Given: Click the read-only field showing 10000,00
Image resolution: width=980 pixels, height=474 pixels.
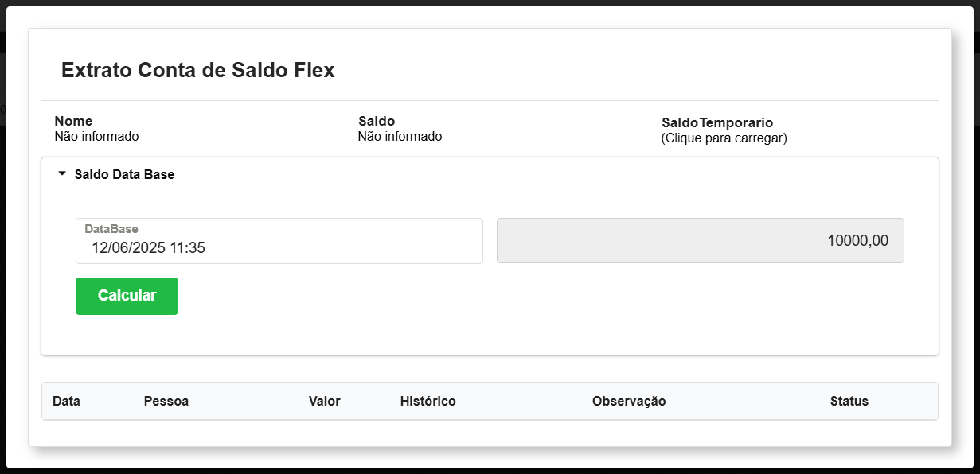Looking at the screenshot, I should [700, 241].
